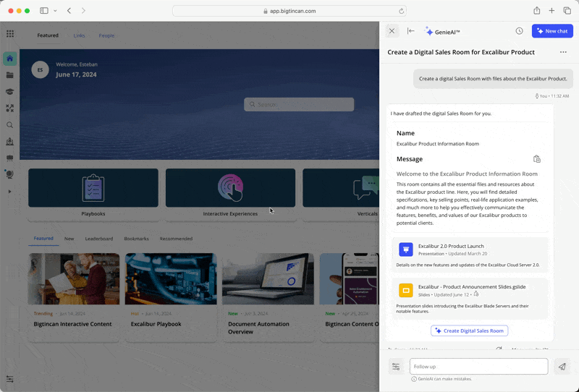Expand the left sidebar with the triangle arrow
Image resolution: width=579 pixels, height=392 pixels.
(x=10, y=192)
